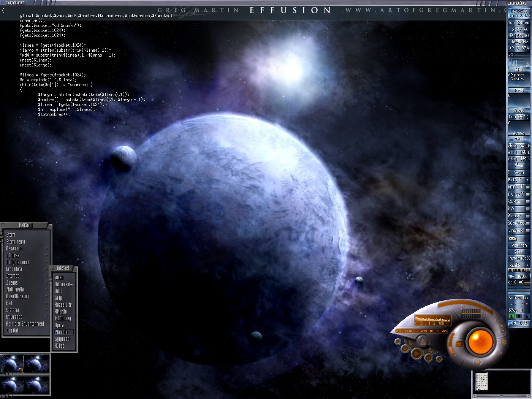The width and height of the screenshot is (532, 399).
Task: Launch the highlighted Phoenix entry
Action: (64, 332)
